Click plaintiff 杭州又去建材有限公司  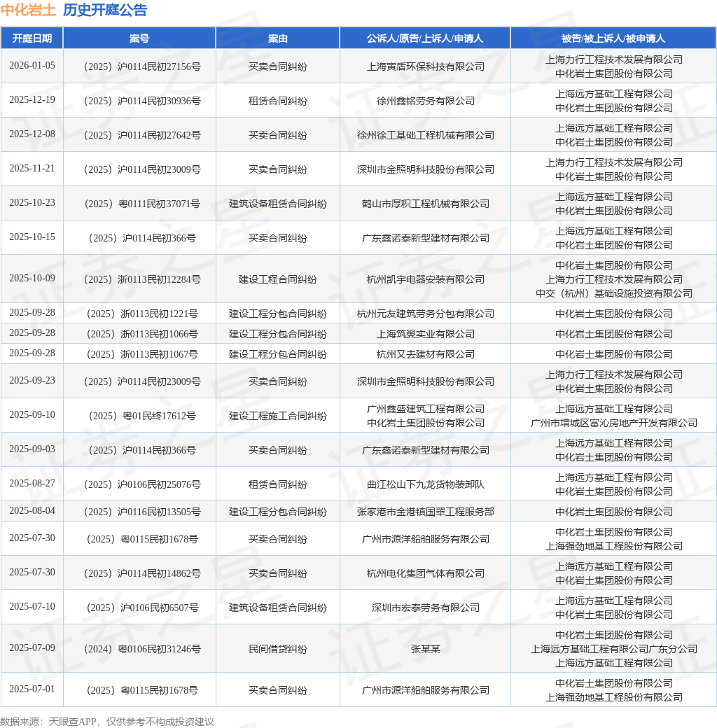click(x=426, y=355)
